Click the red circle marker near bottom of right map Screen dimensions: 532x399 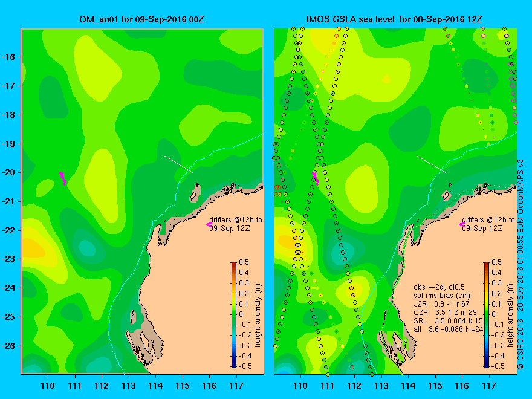coord(352,367)
